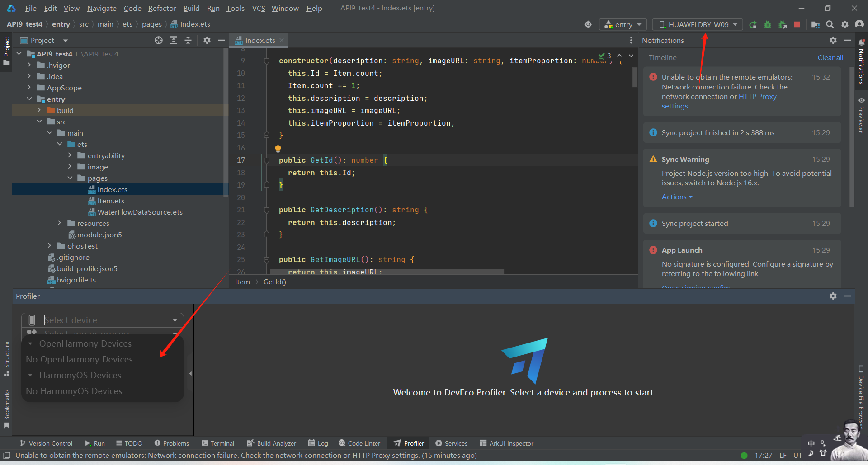Click editor horizontal scrollbar thumb
This screenshot has width=868, height=465.
tap(387, 272)
